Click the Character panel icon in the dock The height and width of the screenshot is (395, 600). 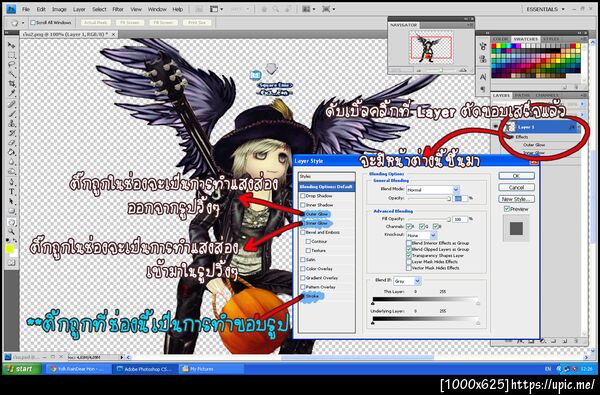tap(483, 77)
